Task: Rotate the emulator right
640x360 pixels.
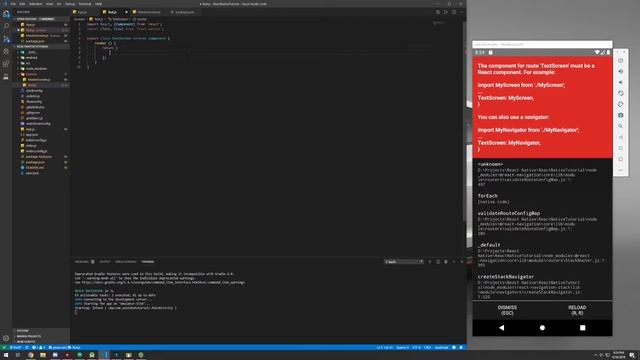Action: point(620,104)
